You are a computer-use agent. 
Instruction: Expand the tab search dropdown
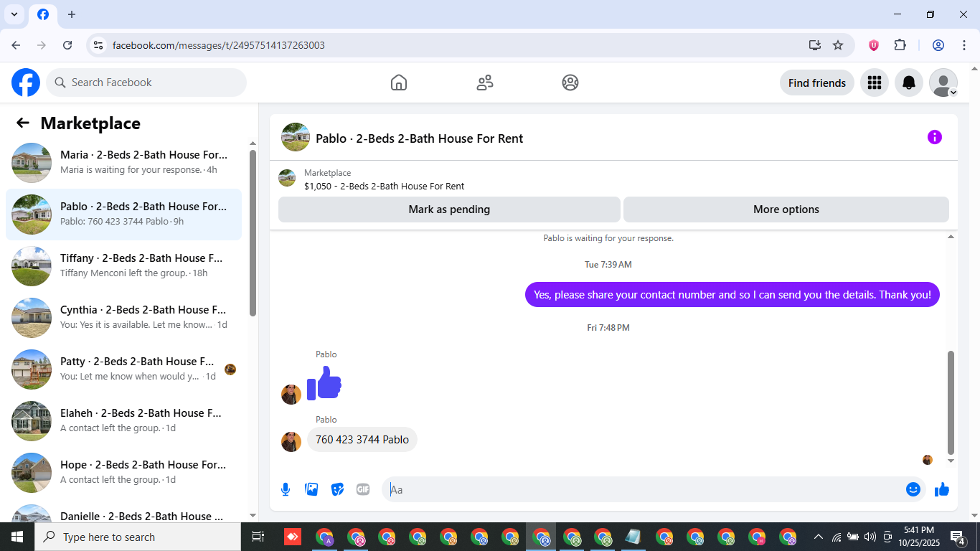pyautogui.click(x=14, y=14)
